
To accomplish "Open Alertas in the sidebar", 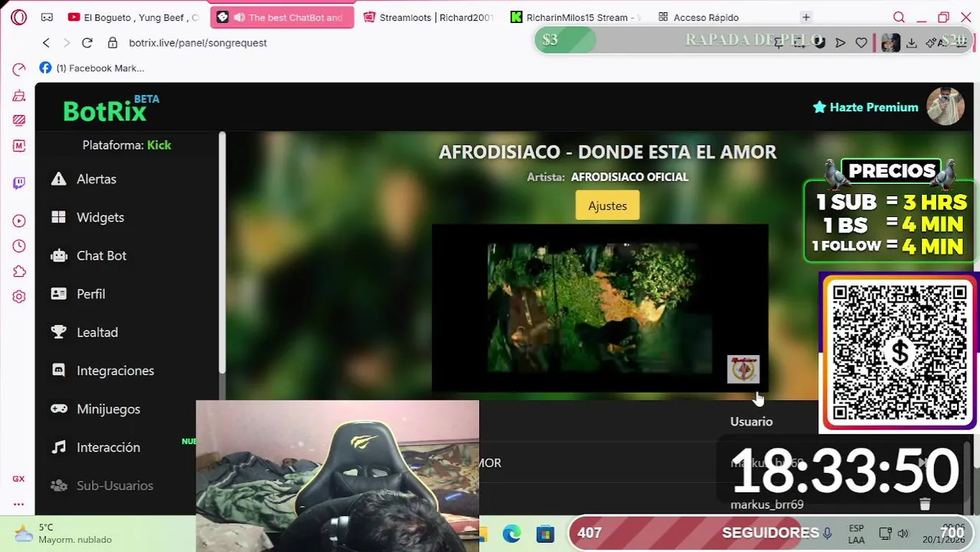I will (97, 179).
